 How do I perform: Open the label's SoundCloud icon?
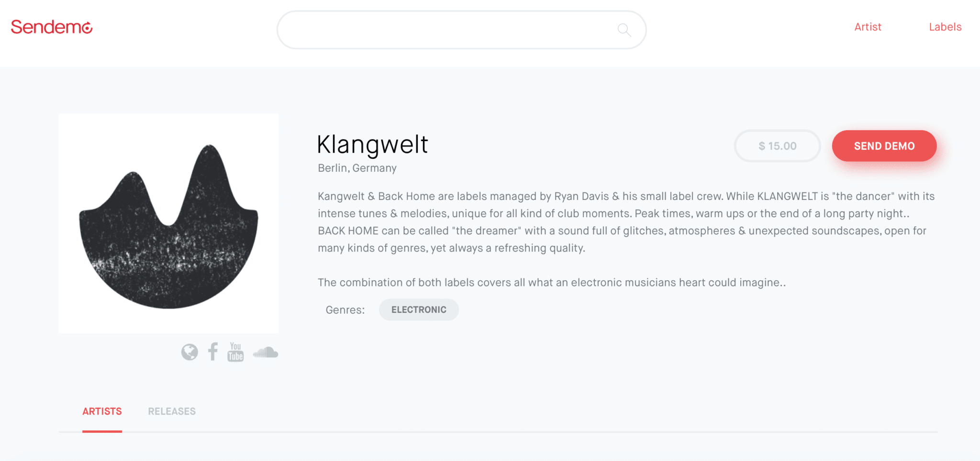pyautogui.click(x=266, y=352)
